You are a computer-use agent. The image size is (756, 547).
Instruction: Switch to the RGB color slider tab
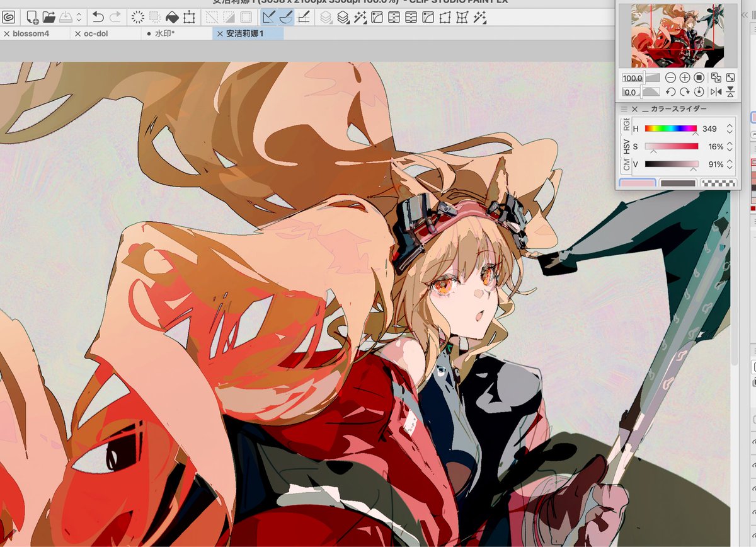point(626,124)
